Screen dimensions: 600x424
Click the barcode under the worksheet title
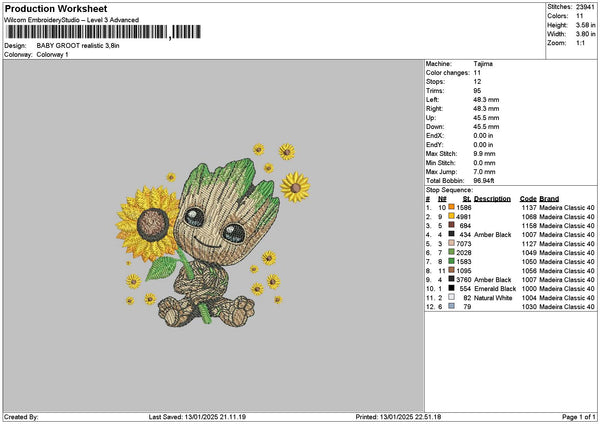104,32
